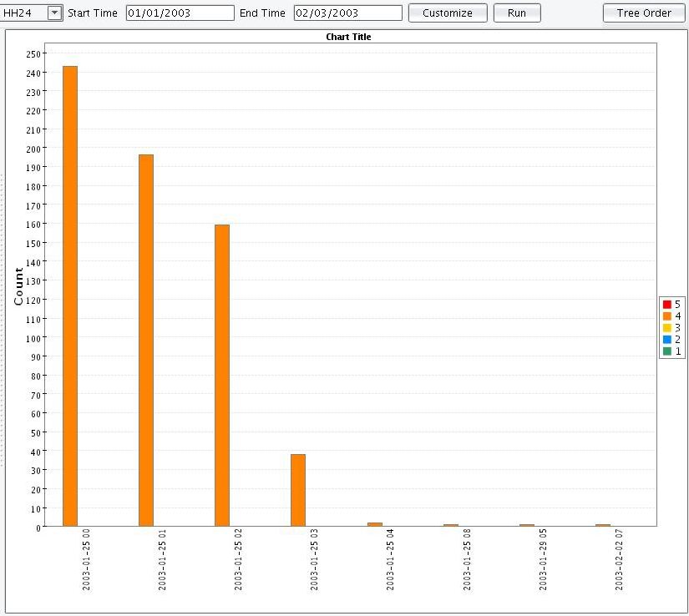Click the tallest bar for 2003-01-25 00
The height and width of the screenshot is (616, 689).
pos(70,296)
